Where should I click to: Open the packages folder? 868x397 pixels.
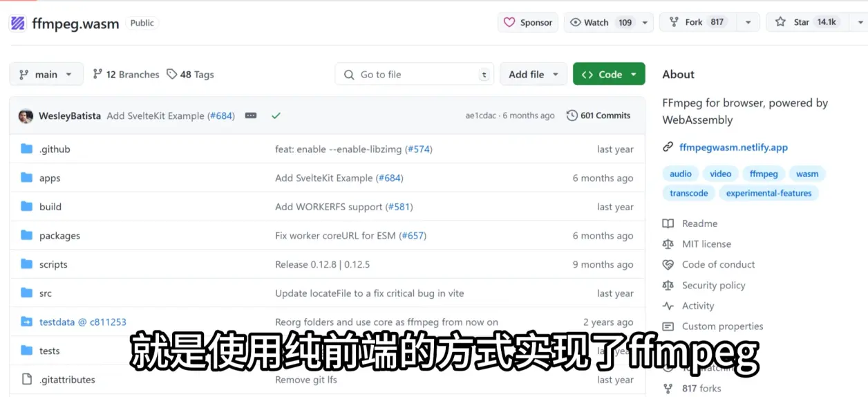click(x=59, y=236)
